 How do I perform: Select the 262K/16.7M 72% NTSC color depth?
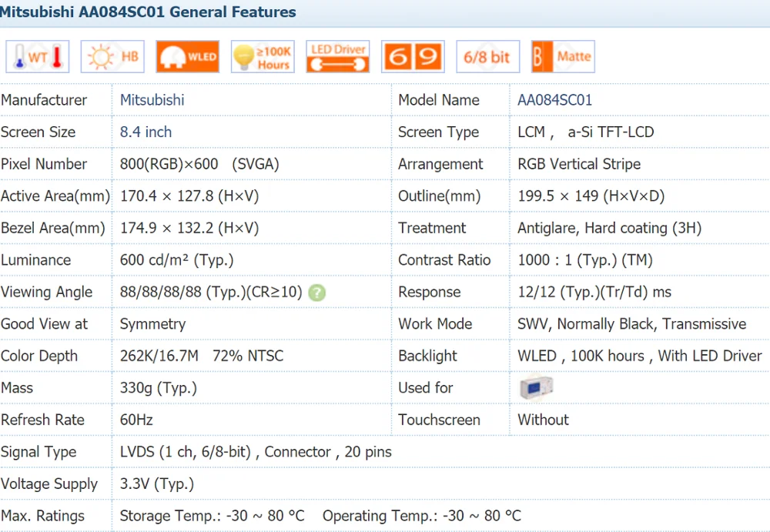click(x=202, y=356)
